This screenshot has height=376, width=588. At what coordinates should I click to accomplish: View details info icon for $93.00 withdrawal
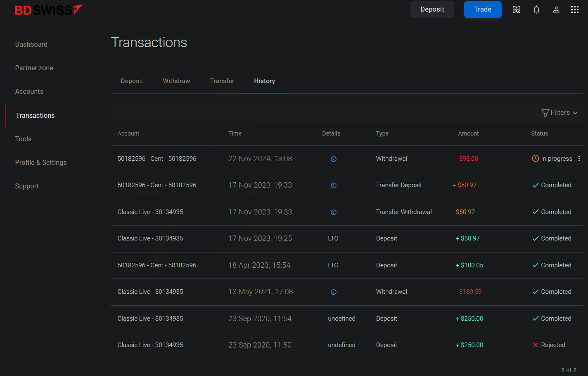[x=333, y=159]
